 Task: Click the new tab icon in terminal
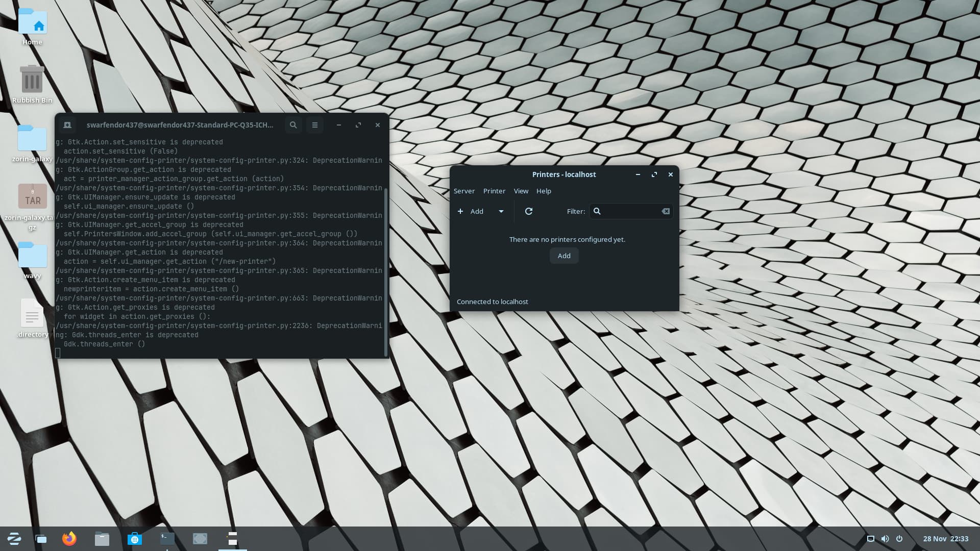(x=67, y=125)
